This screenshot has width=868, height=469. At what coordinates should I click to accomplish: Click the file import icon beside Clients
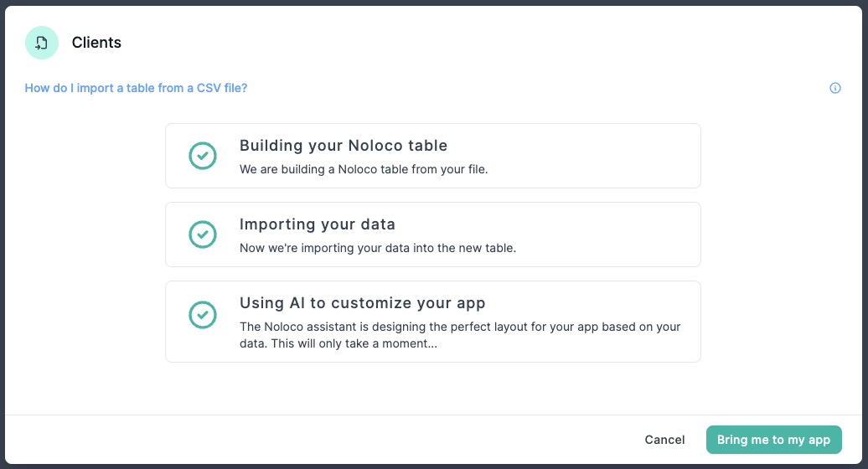pos(42,43)
